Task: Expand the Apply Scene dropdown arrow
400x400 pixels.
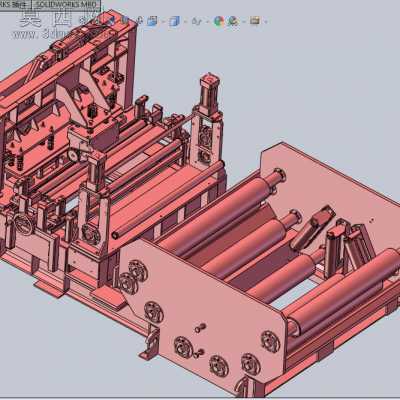Action: click(x=244, y=22)
